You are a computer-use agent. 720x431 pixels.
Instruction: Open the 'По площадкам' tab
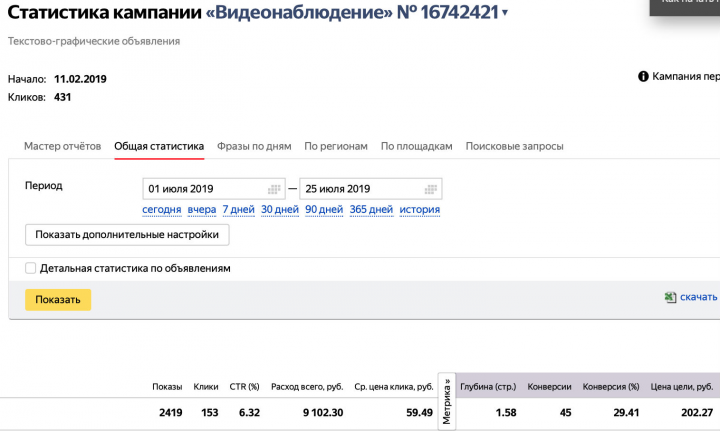pos(416,146)
